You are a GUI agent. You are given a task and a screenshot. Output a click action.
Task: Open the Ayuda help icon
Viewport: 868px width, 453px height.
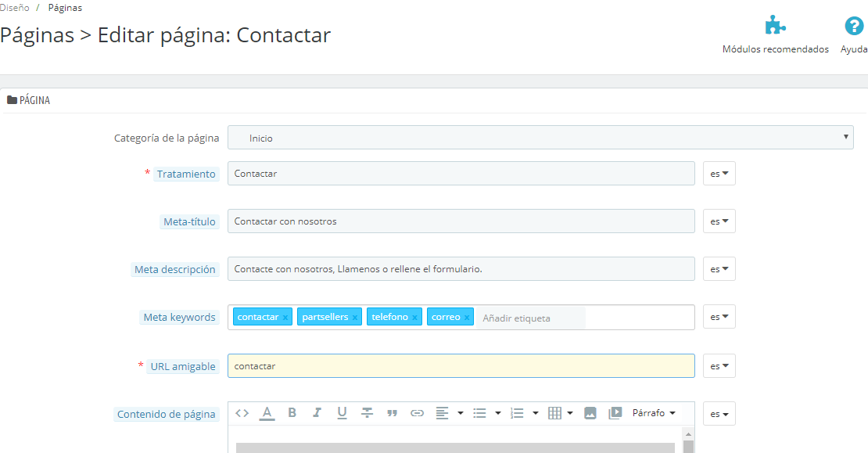point(854,26)
